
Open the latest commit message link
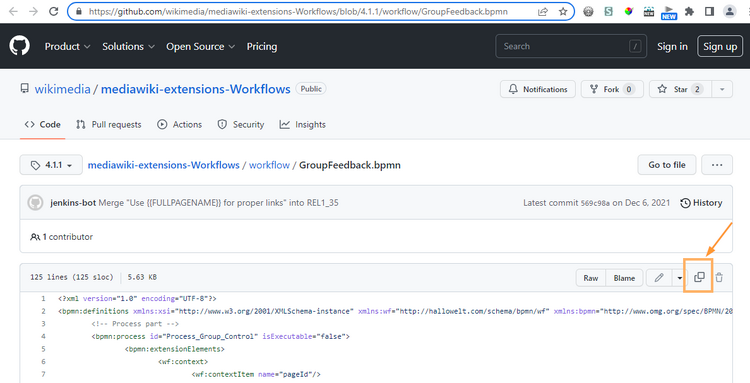click(x=219, y=203)
